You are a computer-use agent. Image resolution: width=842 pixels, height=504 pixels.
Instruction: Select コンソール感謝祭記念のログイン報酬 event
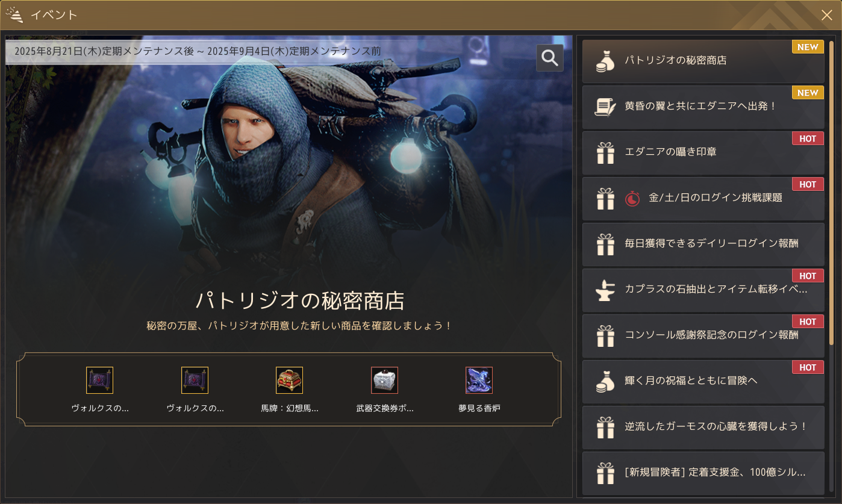[x=703, y=335]
